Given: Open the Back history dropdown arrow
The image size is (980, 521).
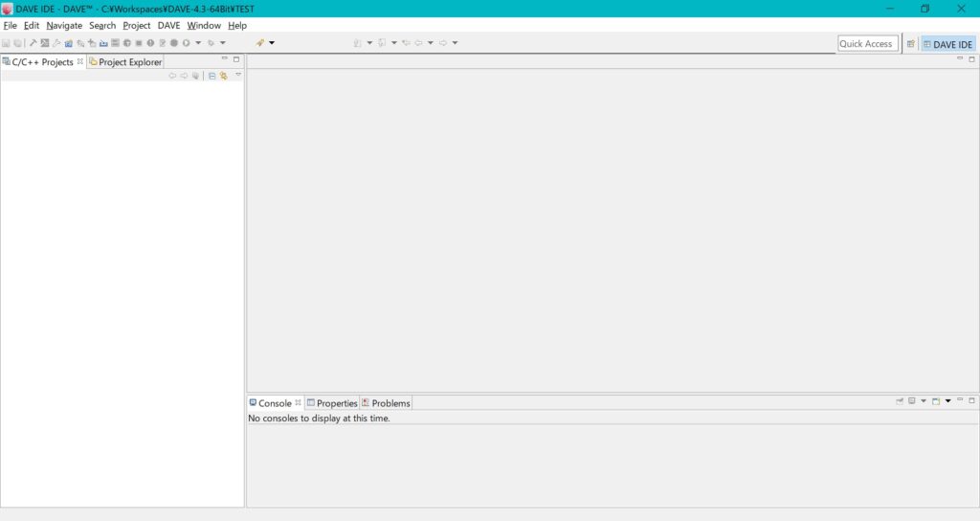Looking at the screenshot, I should (x=430, y=42).
